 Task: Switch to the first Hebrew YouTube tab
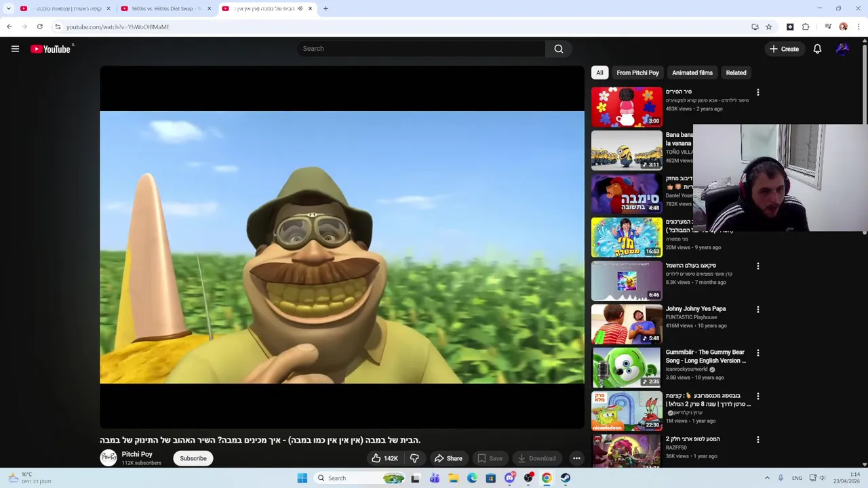pyautogui.click(x=64, y=9)
